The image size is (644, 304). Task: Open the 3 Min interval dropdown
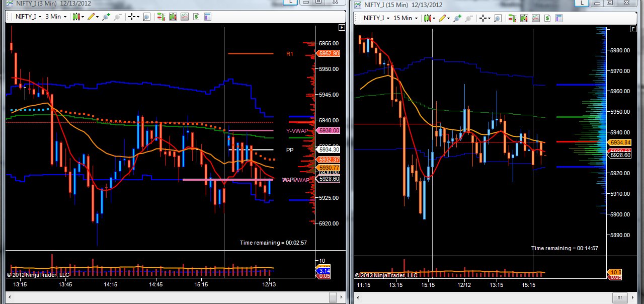click(x=56, y=17)
